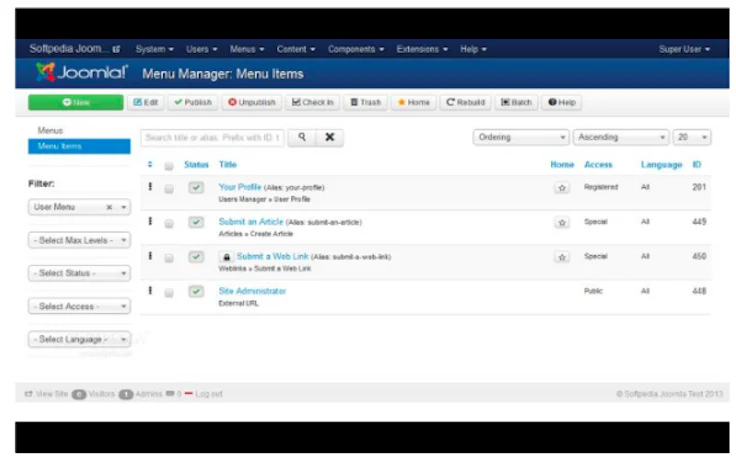
Task: Click the Rebuild toolbar button
Action: tap(465, 102)
